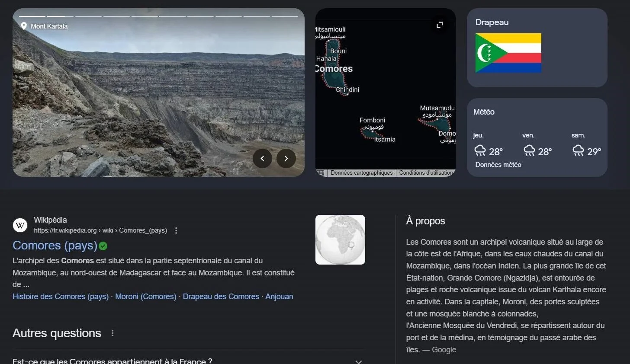This screenshot has width=630, height=364.
Task: Click the green verified checkmark next to Comores (pays)
Action: click(103, 246)
